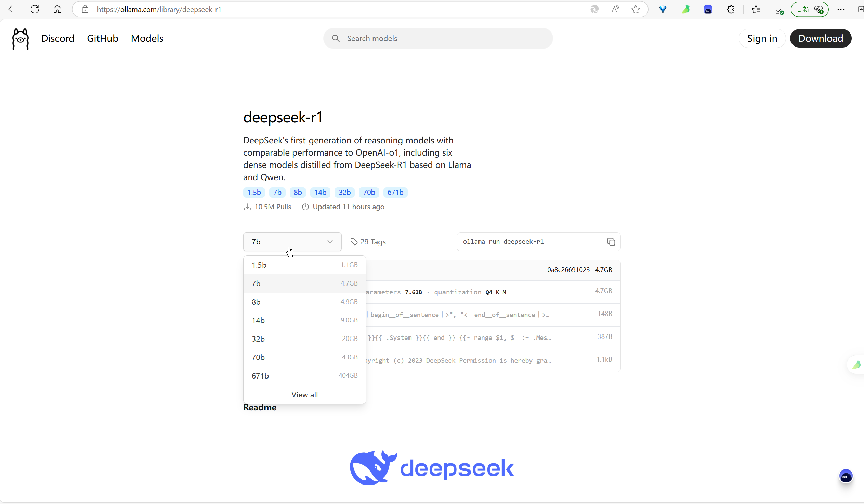Click the 32b blue tag
Image resolution: width=864 pixels, height=504 pixels.
pos(344,193)
